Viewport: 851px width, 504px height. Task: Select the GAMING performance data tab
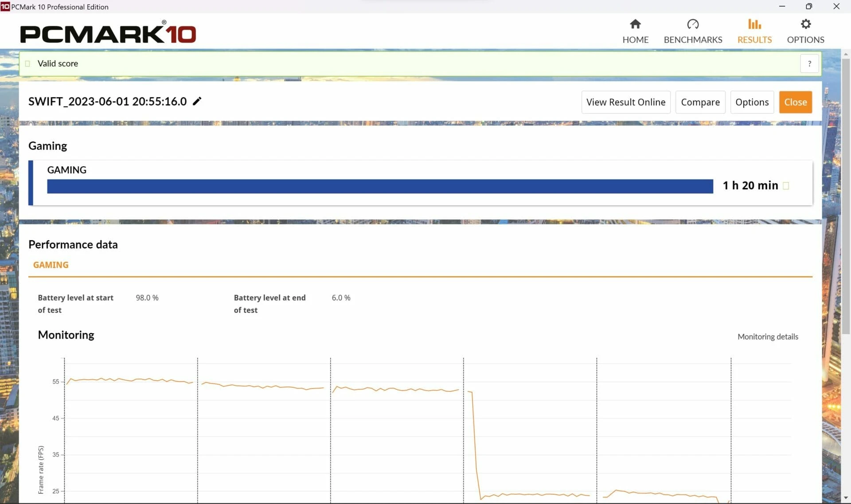(51, 265)
